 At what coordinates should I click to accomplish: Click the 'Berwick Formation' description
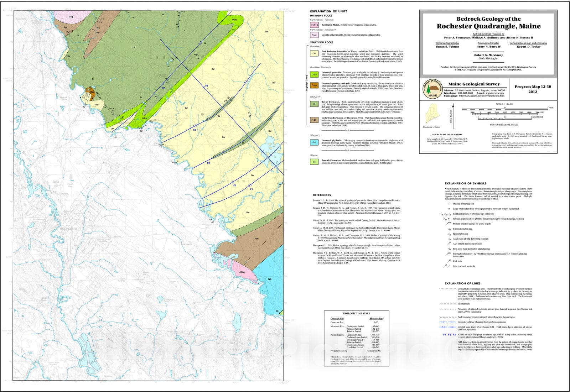click(x=362, y=162)
